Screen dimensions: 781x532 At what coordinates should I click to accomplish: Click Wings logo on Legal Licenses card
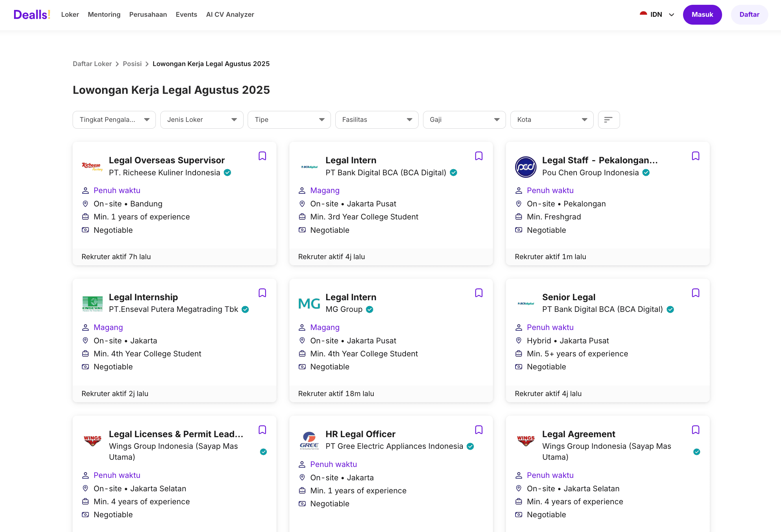[92, 441]
